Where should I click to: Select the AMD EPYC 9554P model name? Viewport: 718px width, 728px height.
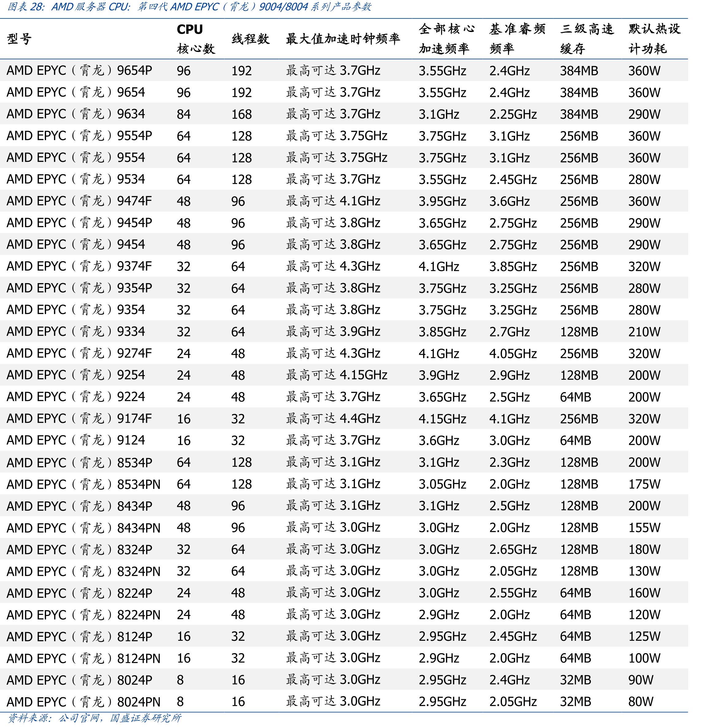click(x=80, y=136)
